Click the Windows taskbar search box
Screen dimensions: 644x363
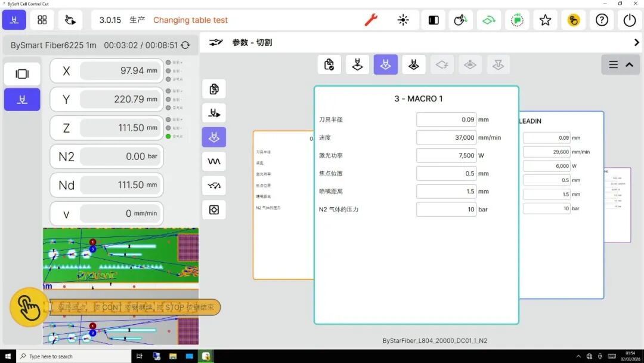pyautogui.click(x=74, y=356)
